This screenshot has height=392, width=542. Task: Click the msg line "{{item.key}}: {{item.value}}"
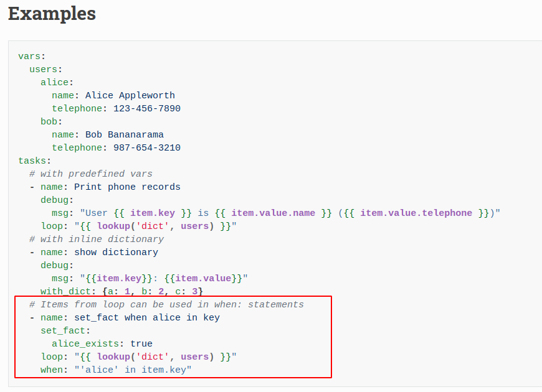tap(150, 278)
